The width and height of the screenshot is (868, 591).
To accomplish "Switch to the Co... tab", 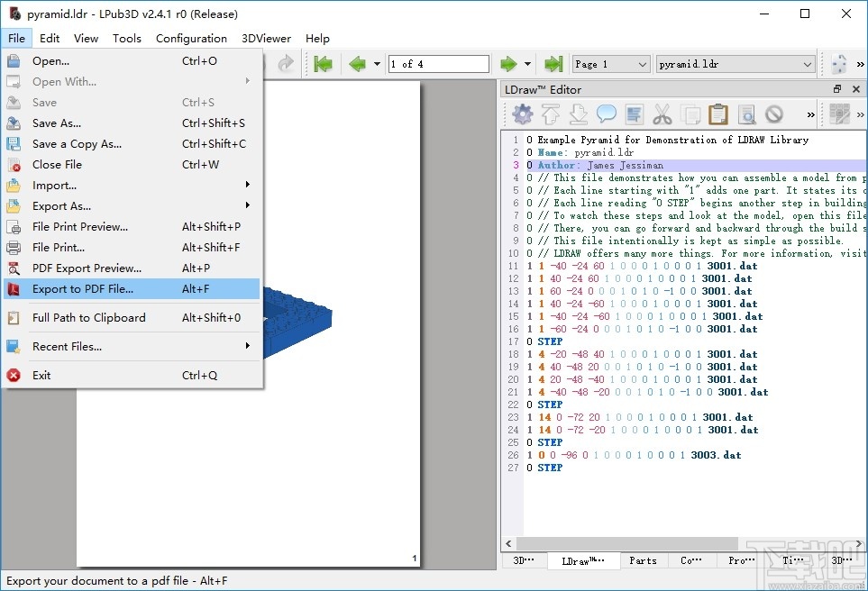I will [690, 560].
